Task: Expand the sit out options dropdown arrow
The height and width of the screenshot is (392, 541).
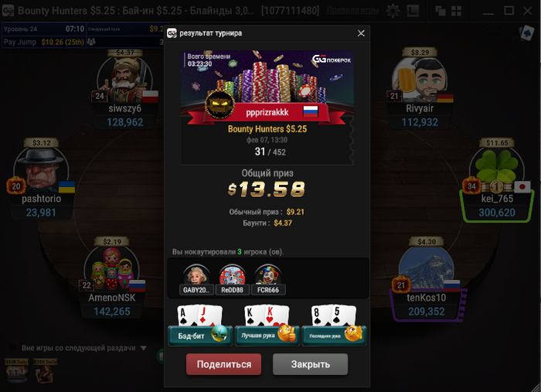Action: [x=144, y=348]
